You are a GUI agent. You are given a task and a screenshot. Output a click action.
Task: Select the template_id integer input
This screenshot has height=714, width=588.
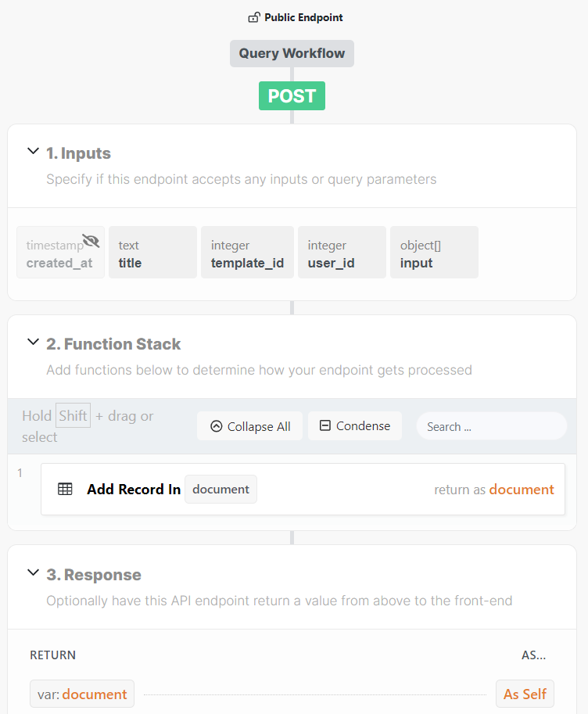247,253
